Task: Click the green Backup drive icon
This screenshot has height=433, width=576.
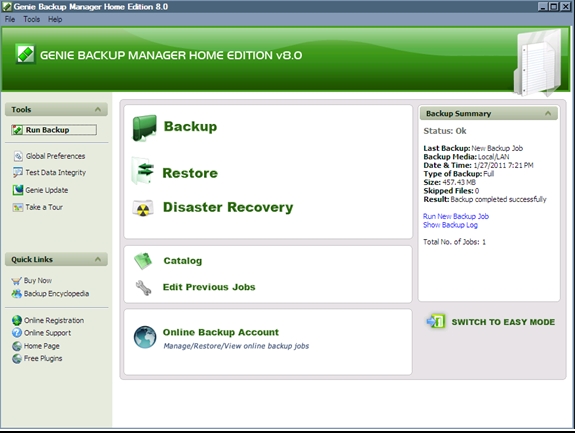Action: coord(144,128)
